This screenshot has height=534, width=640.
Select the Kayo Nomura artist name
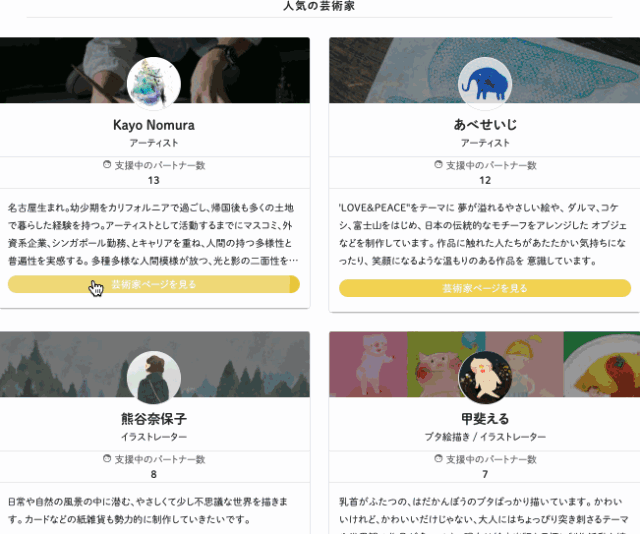154,125
